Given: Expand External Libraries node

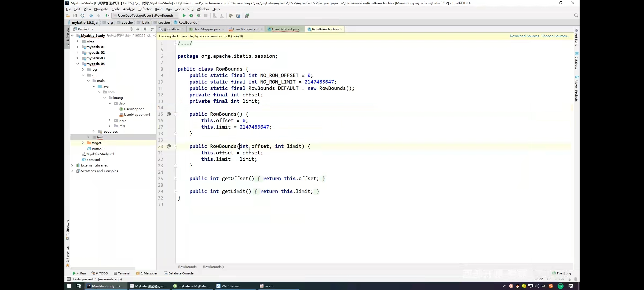Looking at the screenshot, I should coord(72,165).
